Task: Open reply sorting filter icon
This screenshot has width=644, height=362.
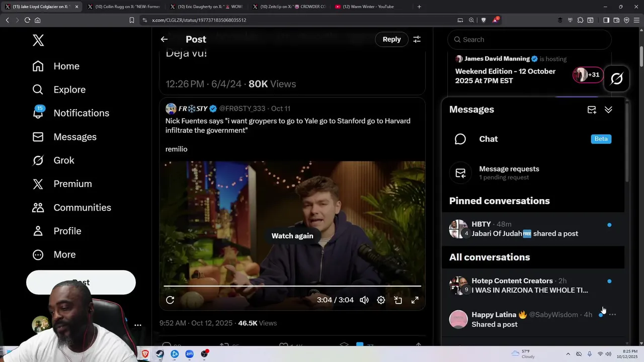Action: pyautogui.click(x=417, y=39)
